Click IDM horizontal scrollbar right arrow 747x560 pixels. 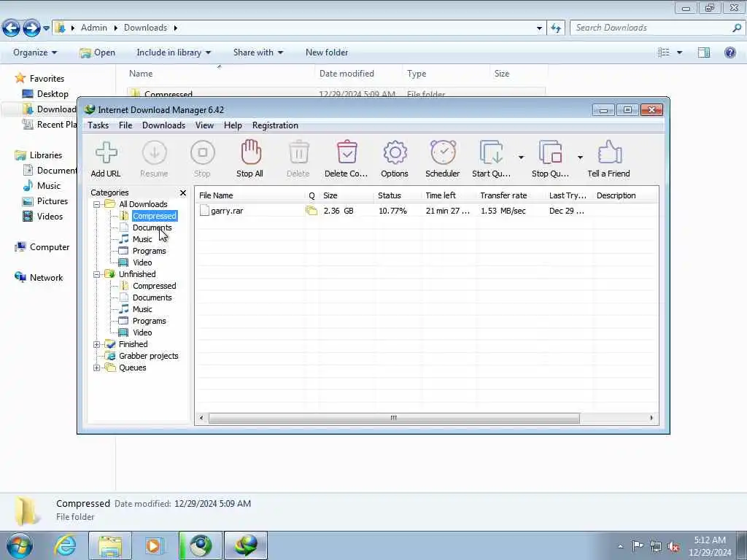pyautogui.click(x=651, y=418)
